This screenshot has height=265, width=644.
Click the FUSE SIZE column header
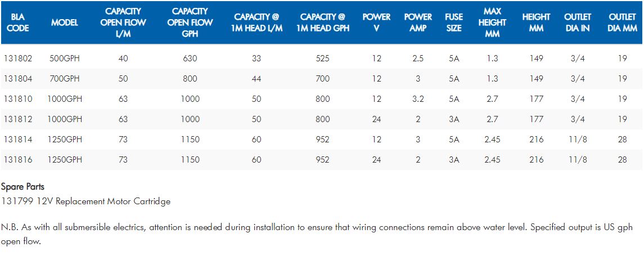pos(453,23)
